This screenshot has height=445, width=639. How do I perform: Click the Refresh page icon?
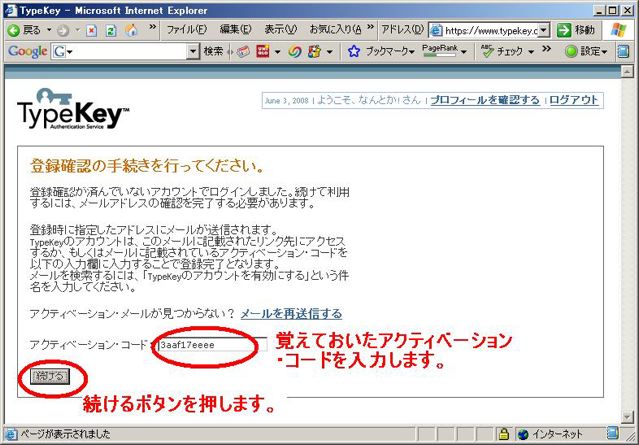(111, 31)
